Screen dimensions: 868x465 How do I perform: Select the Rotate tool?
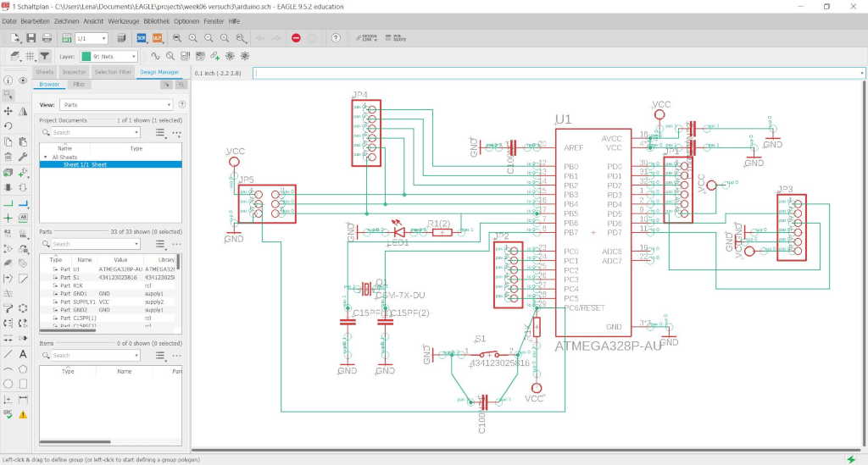(8, 126)
